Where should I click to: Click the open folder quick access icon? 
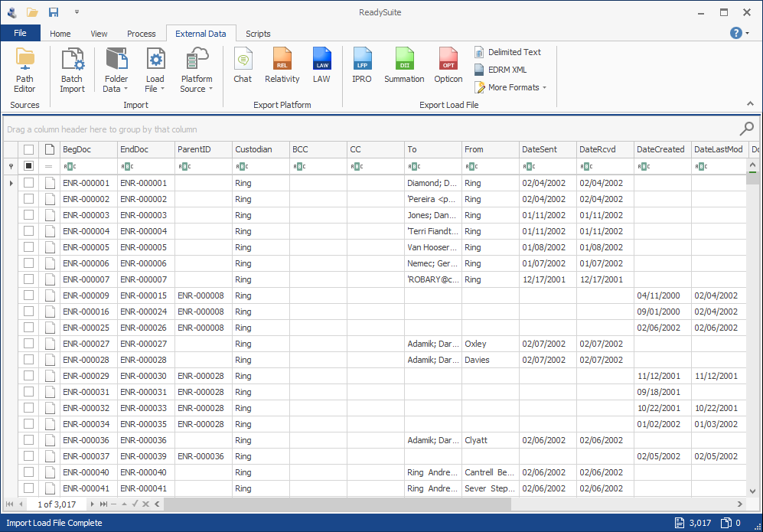click(x=32, y=12)
